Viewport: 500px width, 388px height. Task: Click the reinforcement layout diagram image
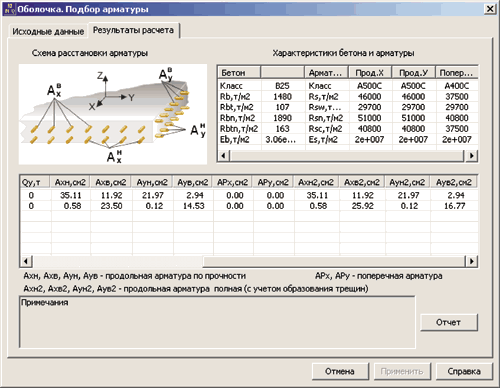(x=113, y=114)
